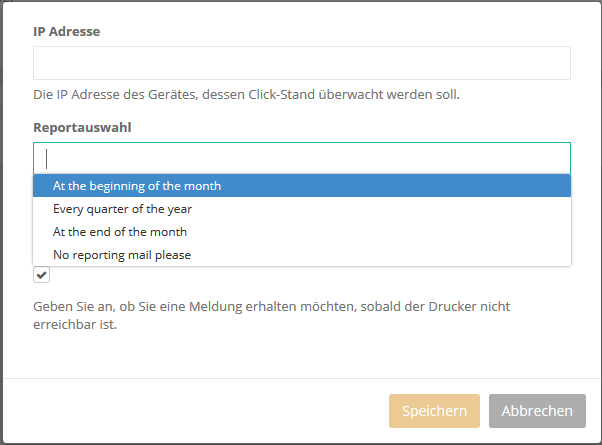
Task: Save the form with the orange button
Action: pyautogui.click(x=434, y=411)
